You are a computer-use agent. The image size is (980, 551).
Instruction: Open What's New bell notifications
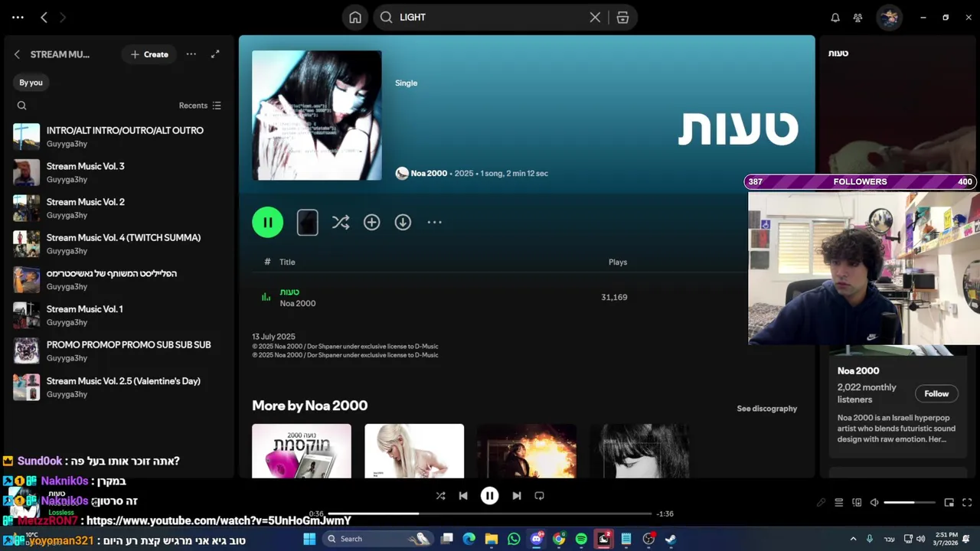pyautogui.click(x=835, y=17)
